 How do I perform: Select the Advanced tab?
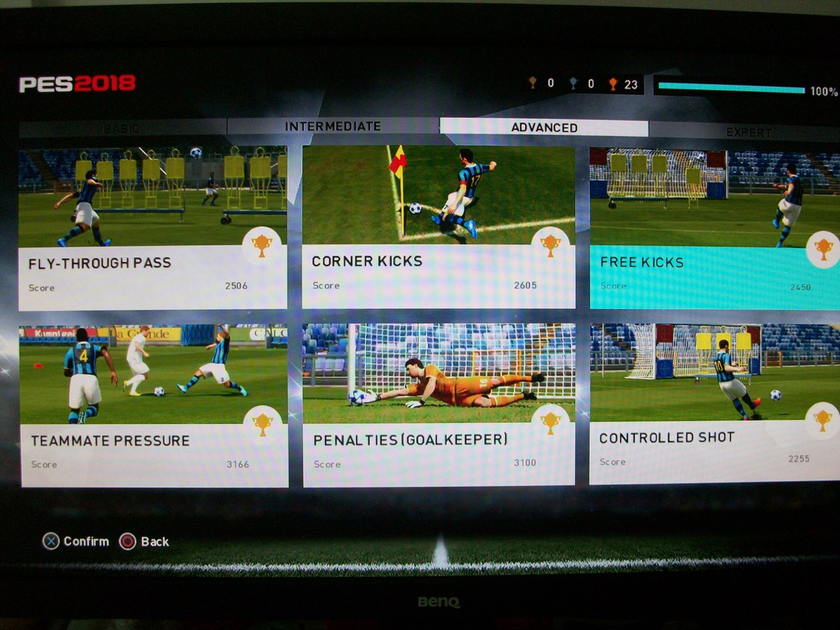[x=544, y=127]
